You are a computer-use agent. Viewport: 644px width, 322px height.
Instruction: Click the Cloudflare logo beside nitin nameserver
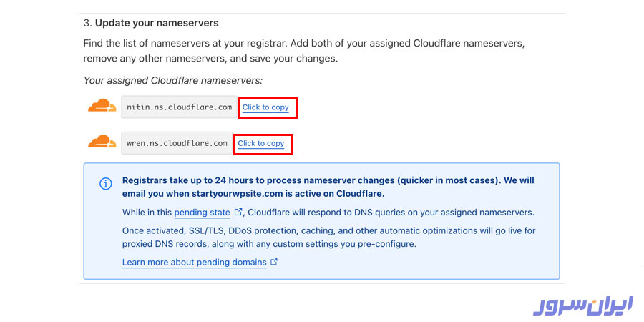pos(102,107)
